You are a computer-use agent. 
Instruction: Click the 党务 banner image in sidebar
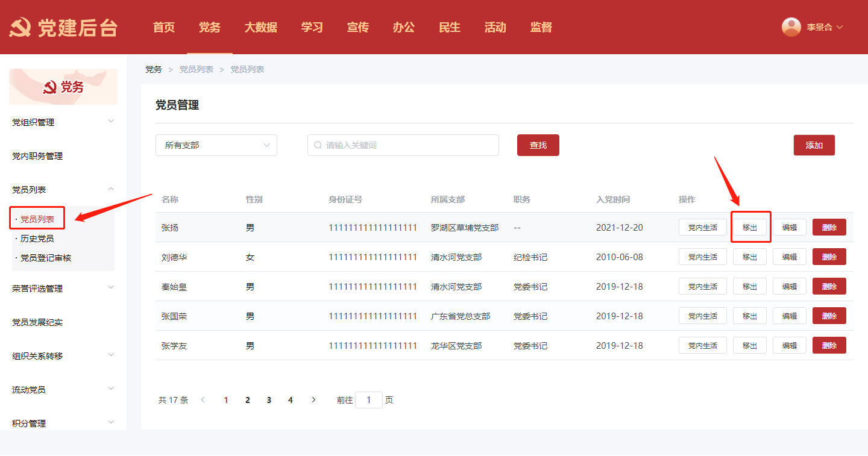pos(63,87)
